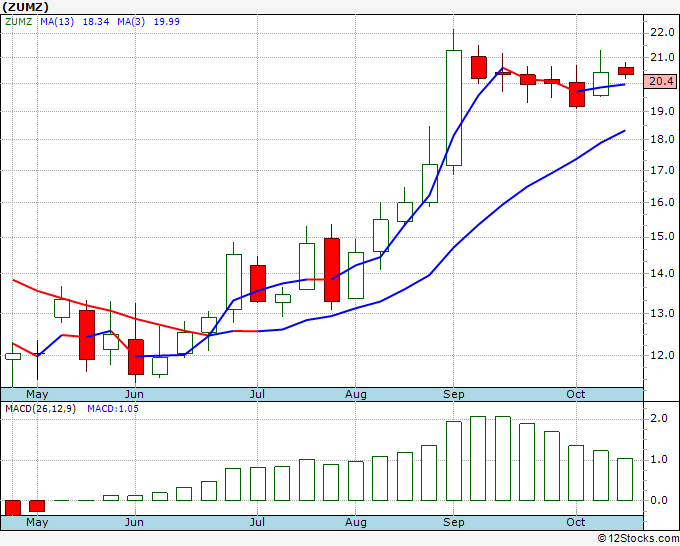Click the ZUMZ ticker title
This screenshot has height=546, width=680.
point(26,7)
